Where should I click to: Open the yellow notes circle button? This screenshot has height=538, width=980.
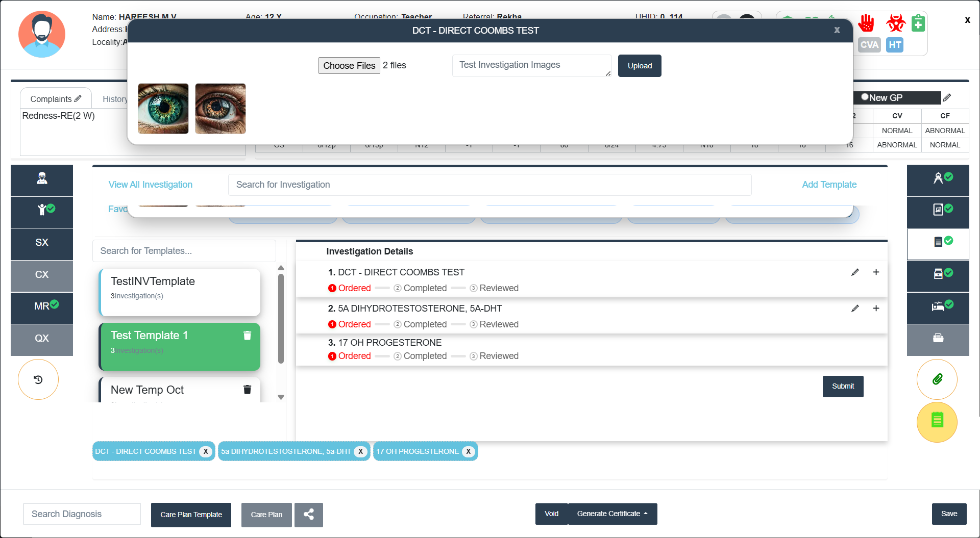click(937, 422)
